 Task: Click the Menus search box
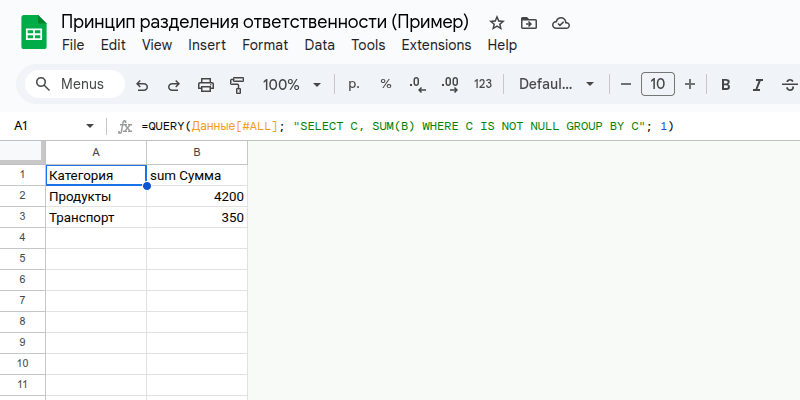(74, 84)
